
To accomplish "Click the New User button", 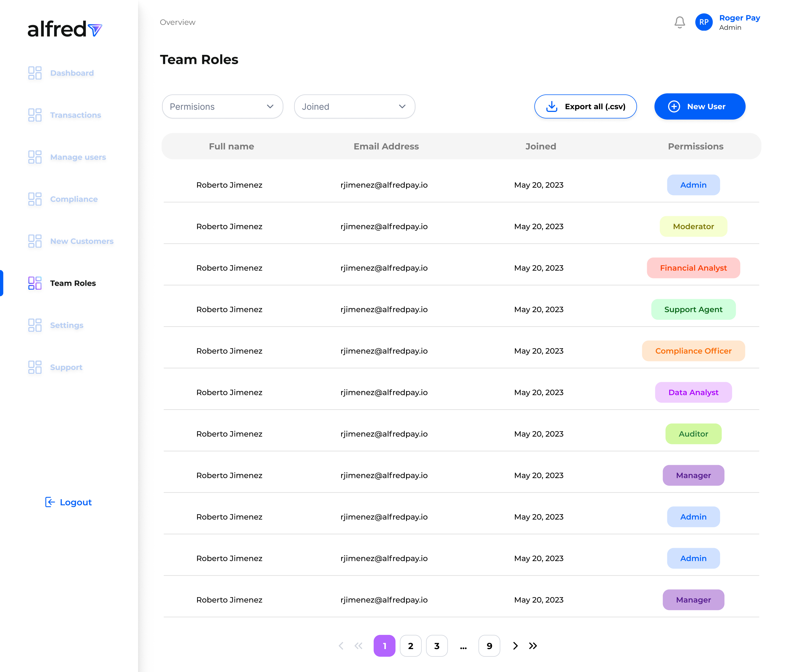I will 699,107.
